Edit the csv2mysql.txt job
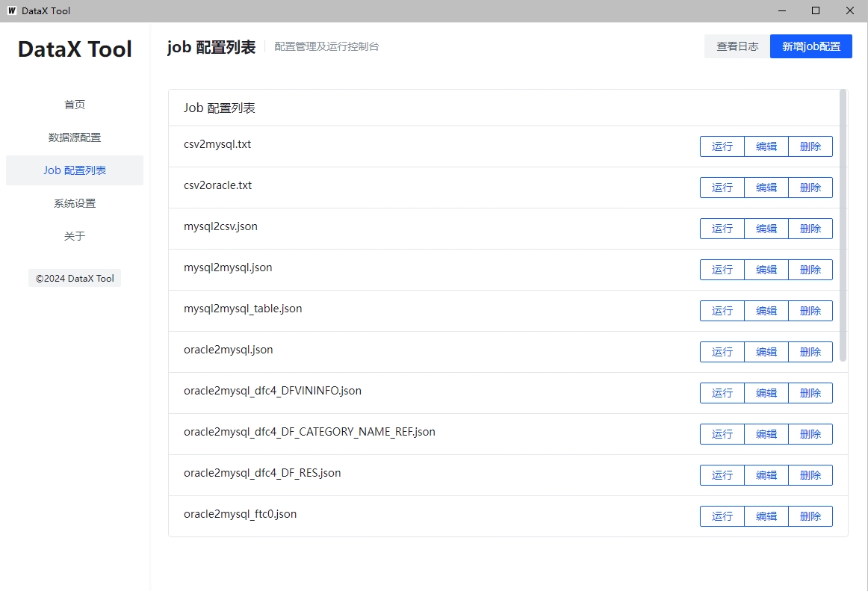Viewport: 868px width, 591px height. click(766, 146)
